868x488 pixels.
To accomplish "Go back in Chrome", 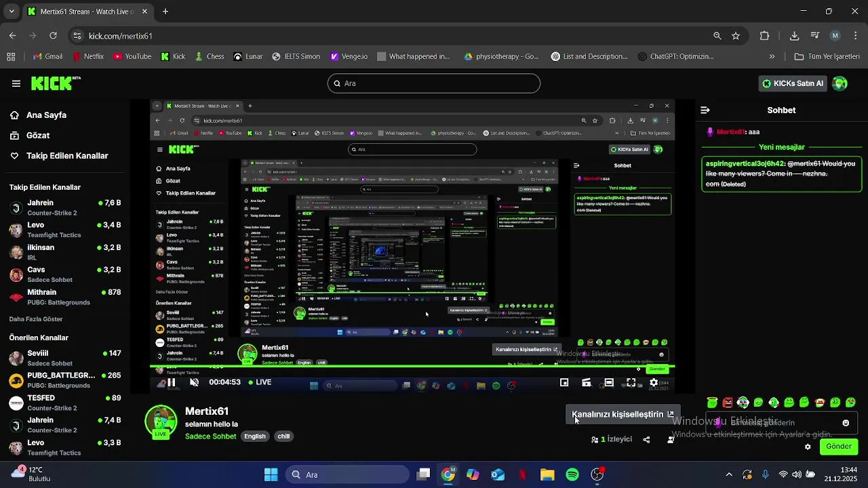I will coord(13,36).
